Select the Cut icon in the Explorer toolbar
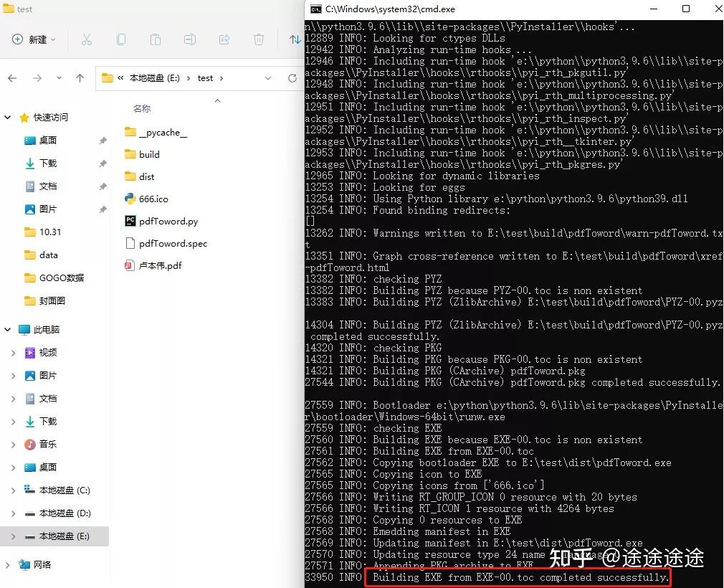 [x=86, y=39]
